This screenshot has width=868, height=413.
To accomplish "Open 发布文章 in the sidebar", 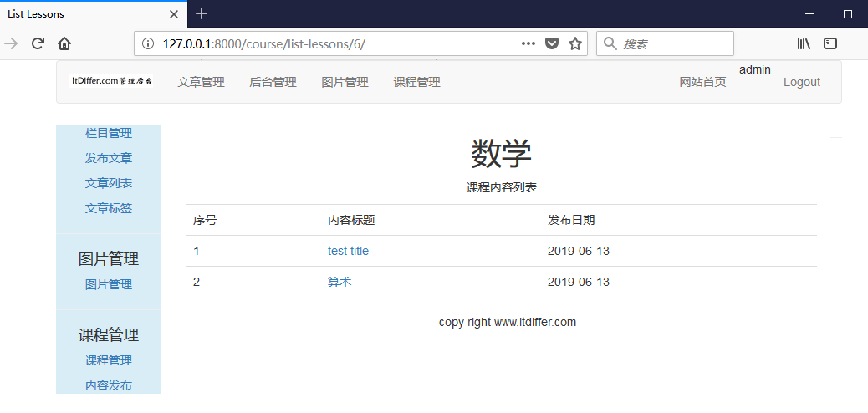I will click(x=109, y=158).
